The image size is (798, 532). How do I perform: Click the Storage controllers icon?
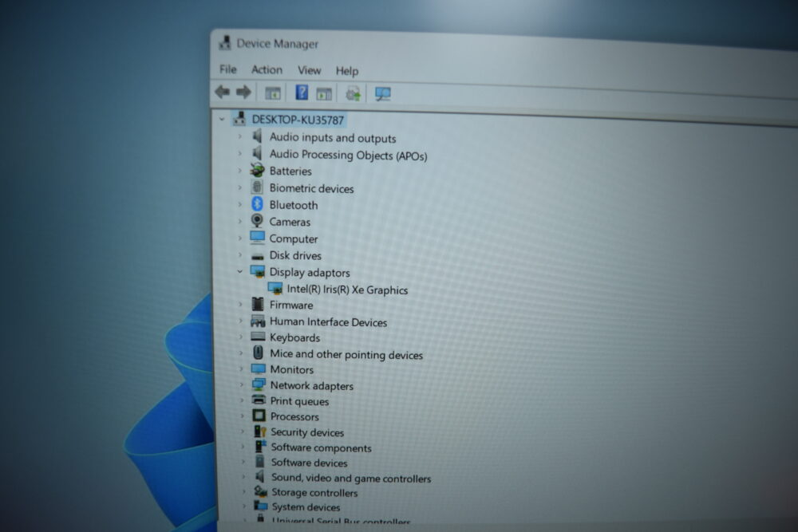261,491
